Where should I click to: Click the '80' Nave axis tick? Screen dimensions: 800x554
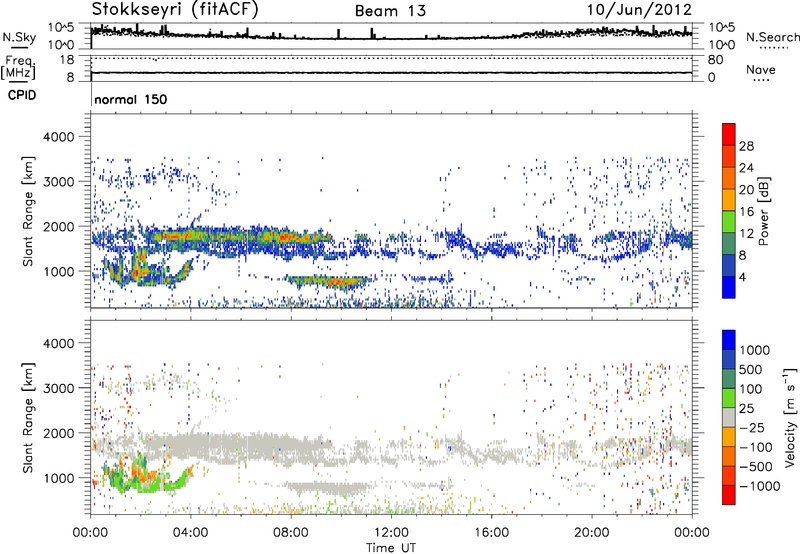tap(715, 60)
